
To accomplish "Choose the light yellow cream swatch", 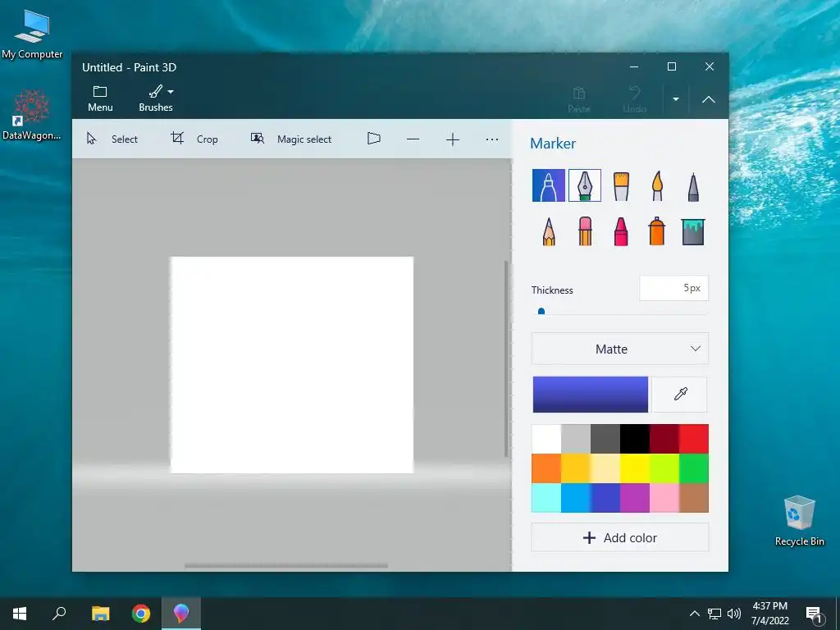I will click(605, 468).
